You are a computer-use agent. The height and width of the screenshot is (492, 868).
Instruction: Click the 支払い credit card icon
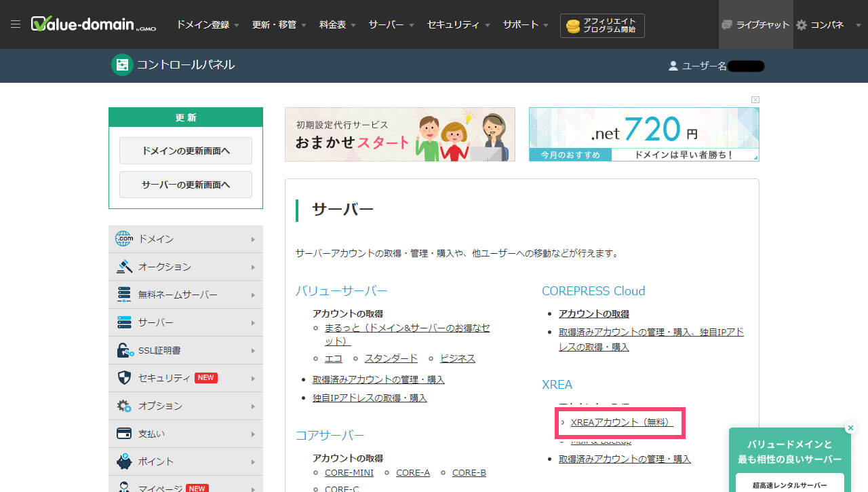point(124,433)
